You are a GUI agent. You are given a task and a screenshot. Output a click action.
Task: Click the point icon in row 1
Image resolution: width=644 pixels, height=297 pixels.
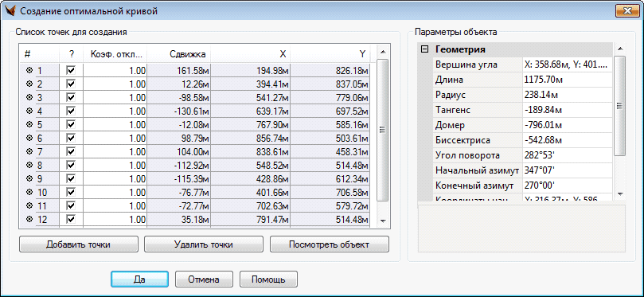pos(29,70)
